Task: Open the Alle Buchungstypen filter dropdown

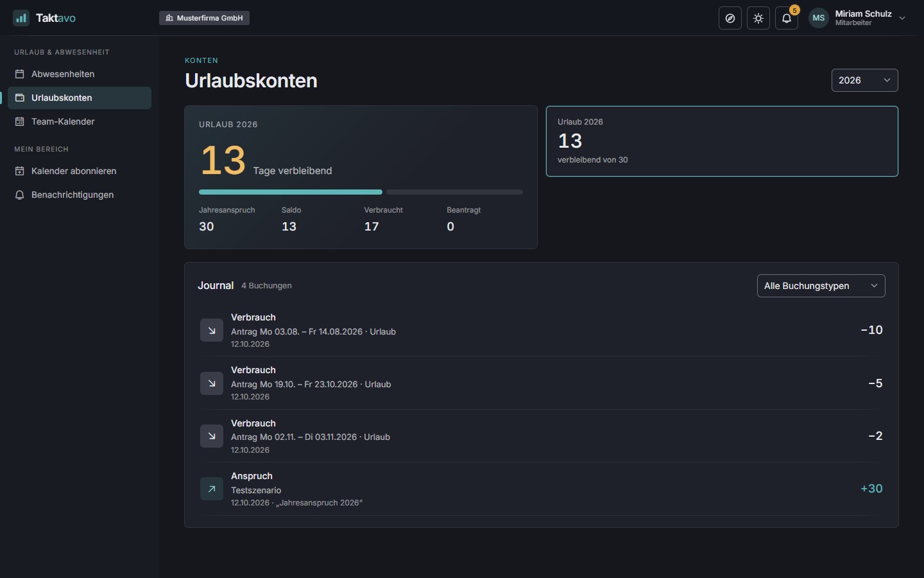Action: point(821,286)
